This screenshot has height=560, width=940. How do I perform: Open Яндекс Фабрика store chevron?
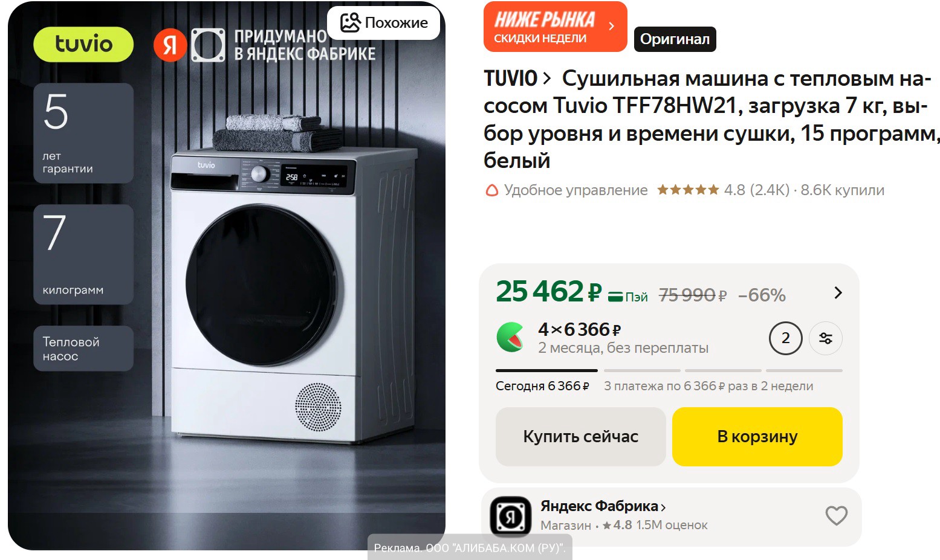663,507
